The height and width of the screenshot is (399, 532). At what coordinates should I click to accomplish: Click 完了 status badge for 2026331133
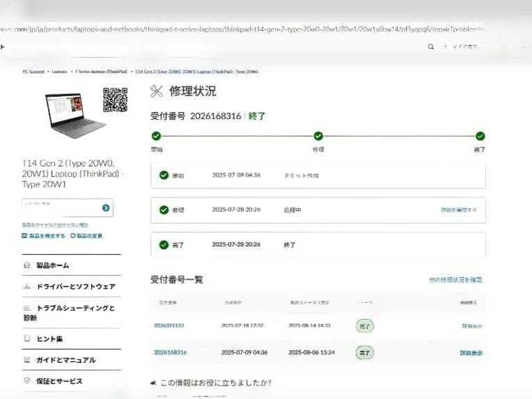coord(364,326)
